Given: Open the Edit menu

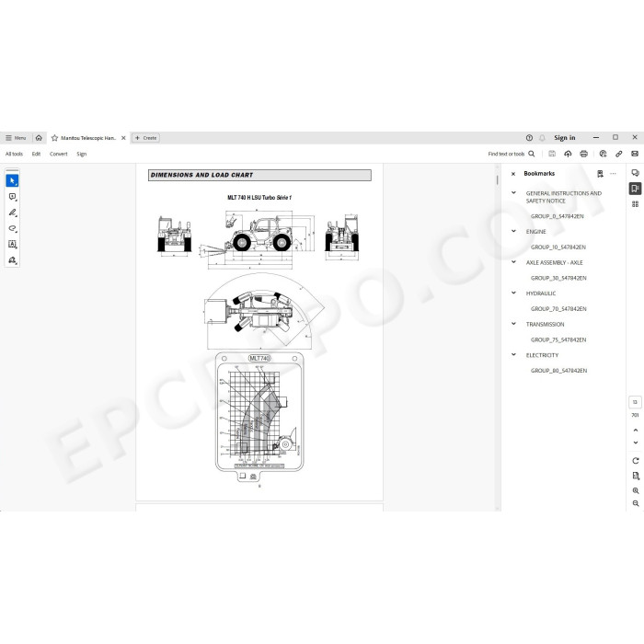Looking at the screenshot, I should click(x=36, y=154).
